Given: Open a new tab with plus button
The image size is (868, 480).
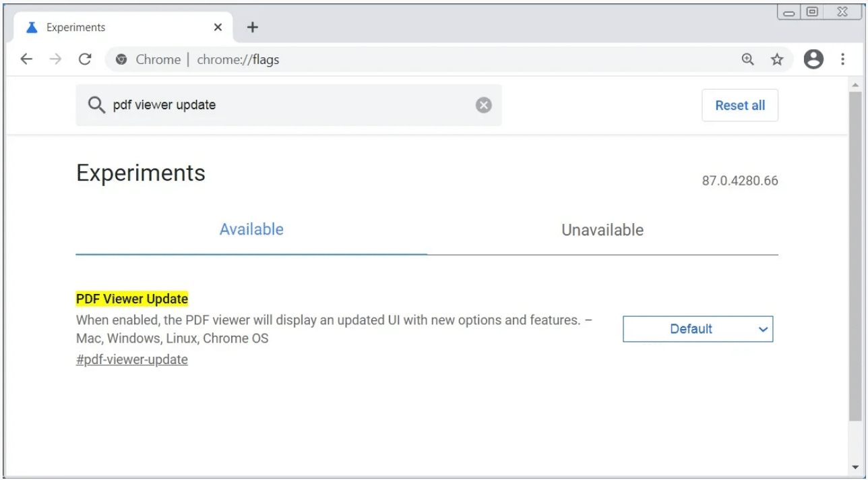Looking at the screenshot, I should (252, 28).
